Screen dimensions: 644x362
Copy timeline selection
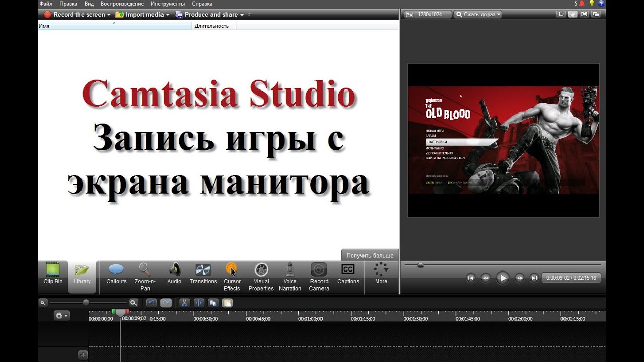pos(213,303)
